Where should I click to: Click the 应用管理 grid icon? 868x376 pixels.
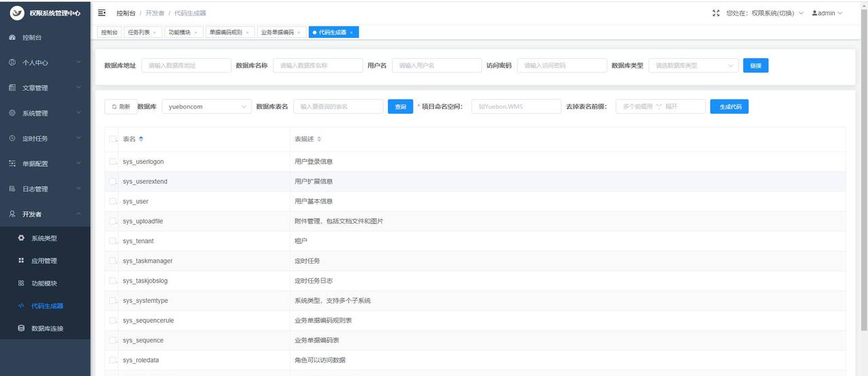[21, 261]
